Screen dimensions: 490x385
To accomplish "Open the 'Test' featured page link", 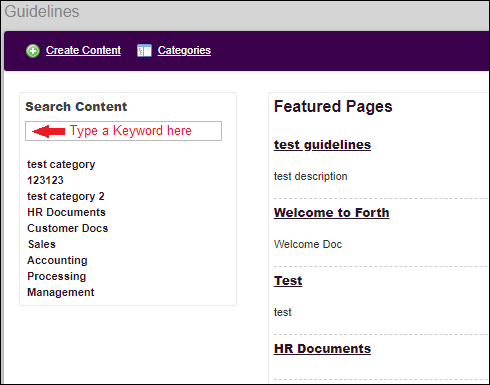I will click(288, 281).
